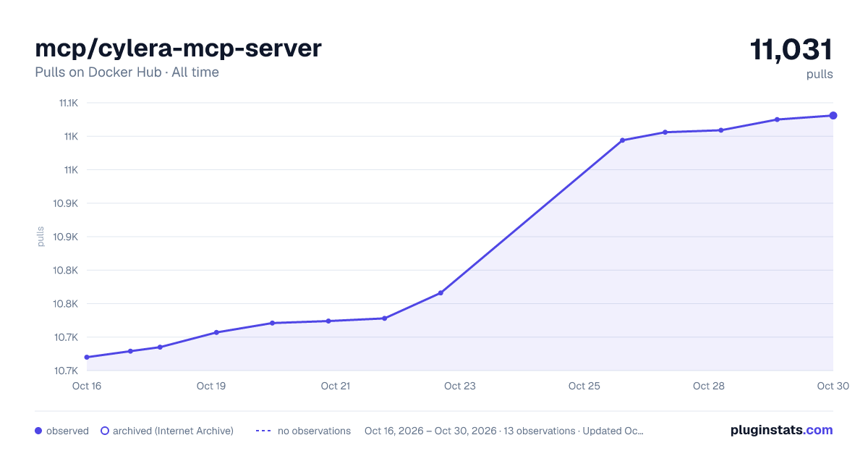The image size is (868, 456).
Task: Click the pluginstats.com link
Action: coord(781,430)
